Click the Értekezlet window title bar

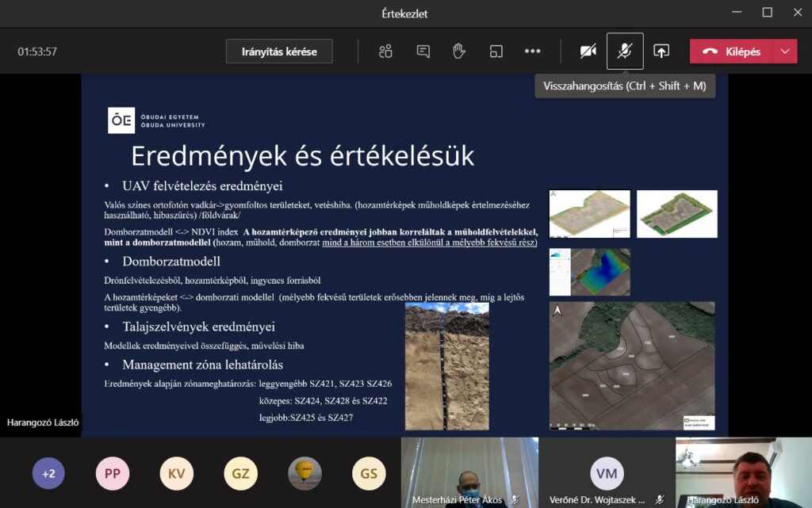(x=406, y=13)
